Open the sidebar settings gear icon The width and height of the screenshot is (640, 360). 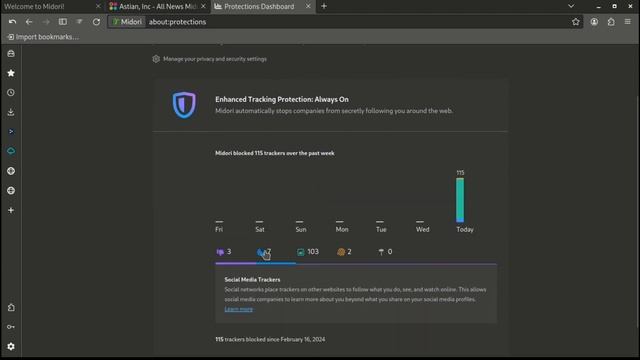(x=11, y=347)
